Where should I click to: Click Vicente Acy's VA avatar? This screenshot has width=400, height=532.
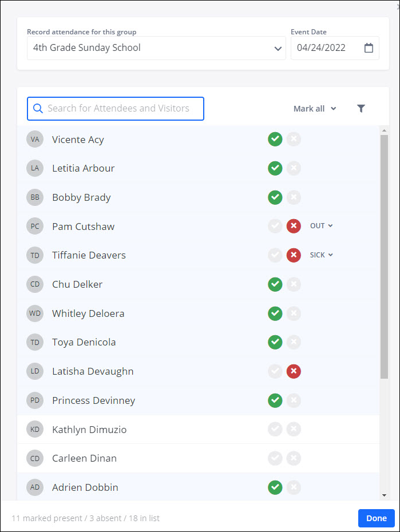[x=35, y=140]
